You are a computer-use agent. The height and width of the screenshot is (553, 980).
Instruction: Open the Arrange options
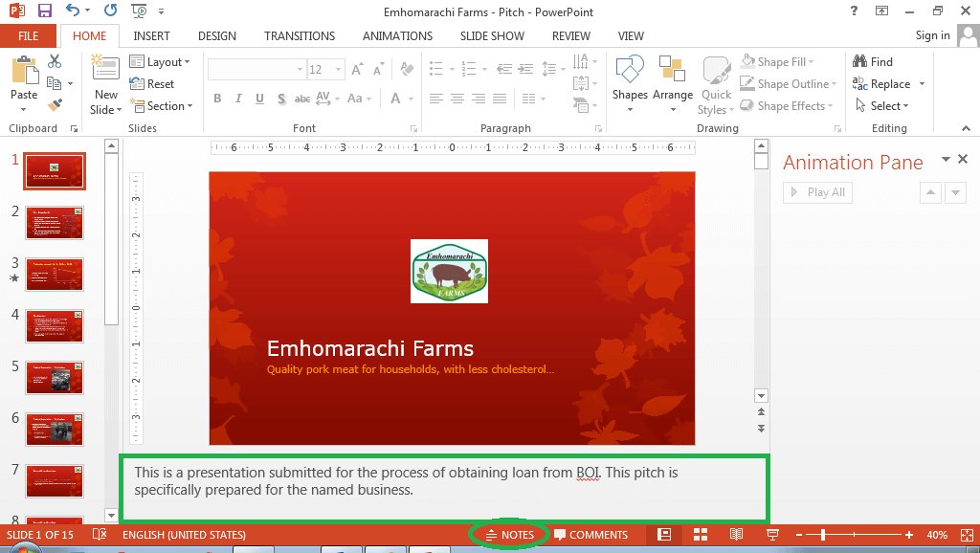tap(673, 84)
